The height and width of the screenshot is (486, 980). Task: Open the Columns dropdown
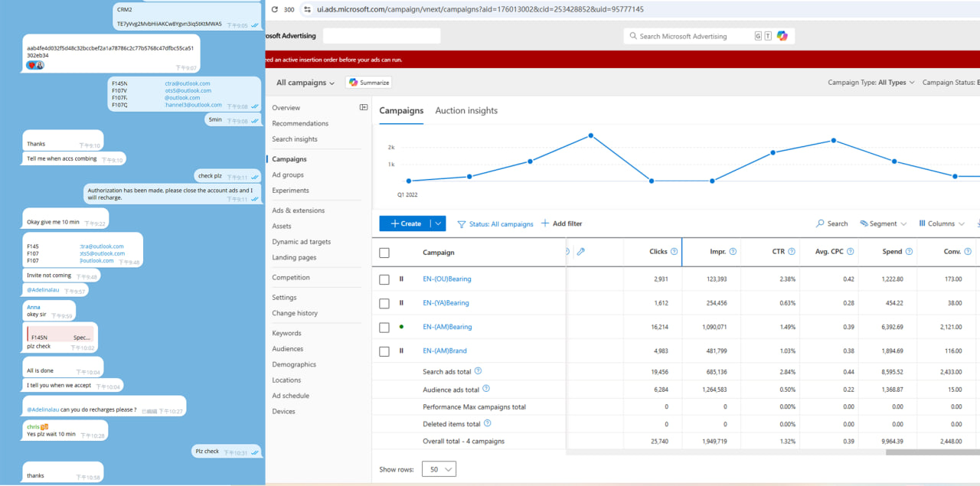click(942, 223)
